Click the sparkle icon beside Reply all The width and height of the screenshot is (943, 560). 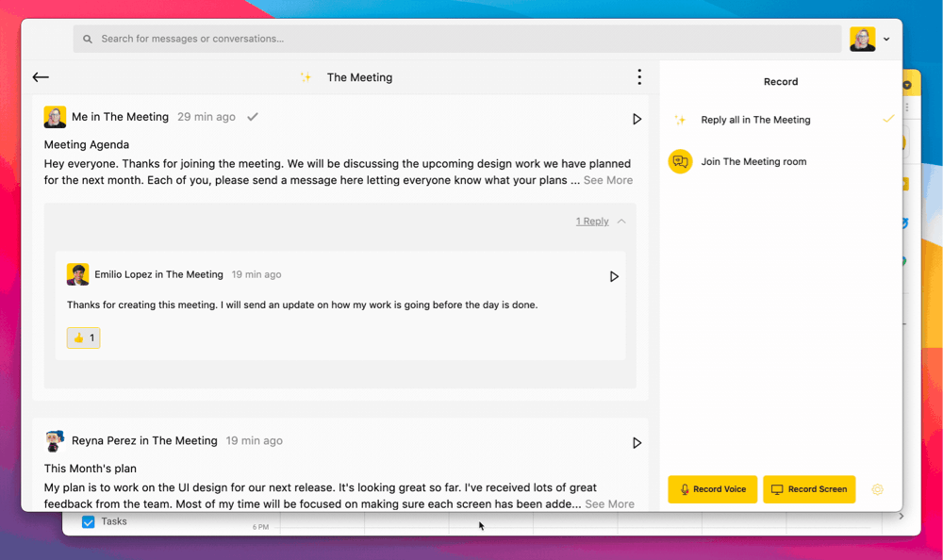680,120
